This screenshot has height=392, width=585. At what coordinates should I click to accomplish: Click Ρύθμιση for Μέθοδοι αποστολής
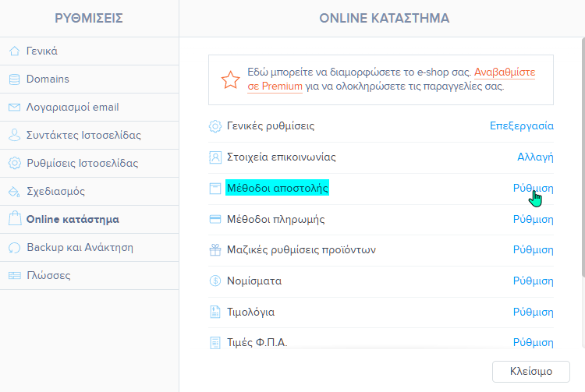[534, 188]
